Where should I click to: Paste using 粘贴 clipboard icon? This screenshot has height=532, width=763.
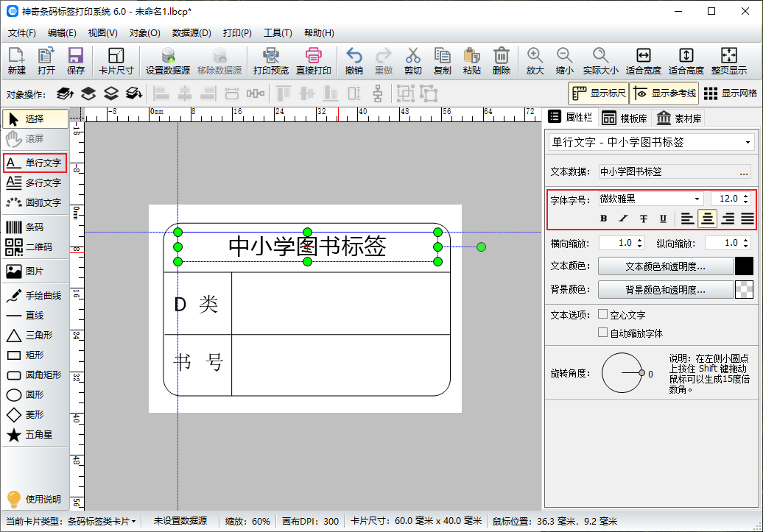pyautogui.click(x=471, y=61)
